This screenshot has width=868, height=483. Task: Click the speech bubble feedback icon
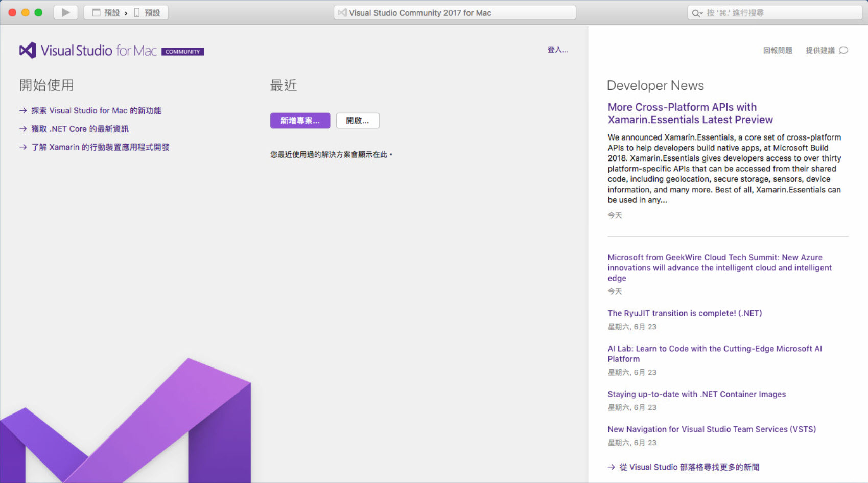[x=843, y=50]
